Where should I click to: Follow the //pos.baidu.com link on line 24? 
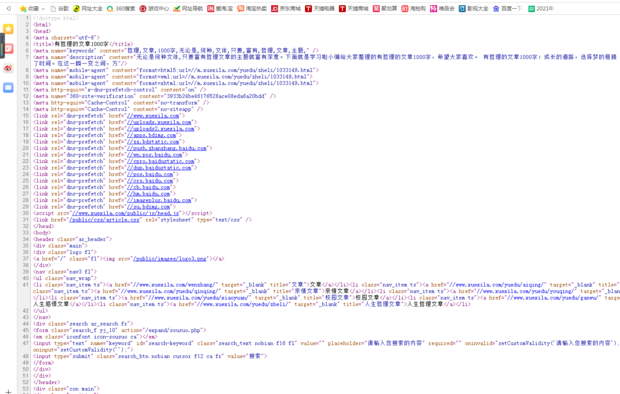pyautogui.click(x=150, y=174)
